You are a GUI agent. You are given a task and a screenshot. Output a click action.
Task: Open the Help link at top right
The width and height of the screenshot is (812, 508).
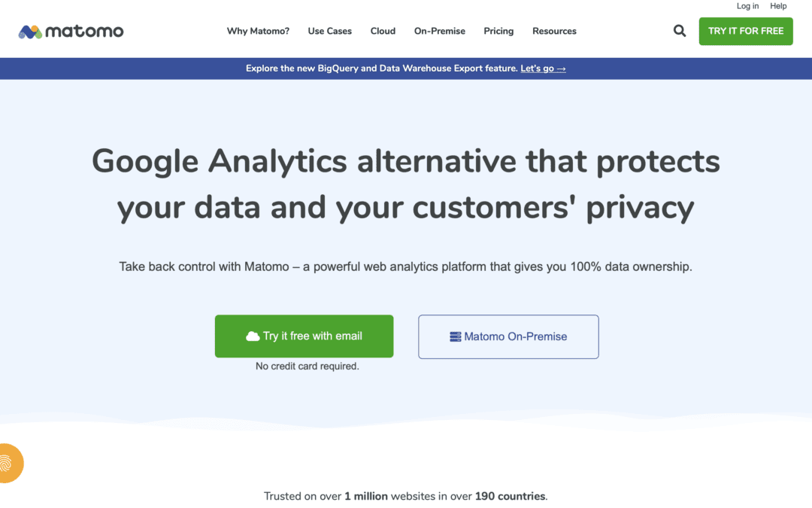click(x=778, y=6)
